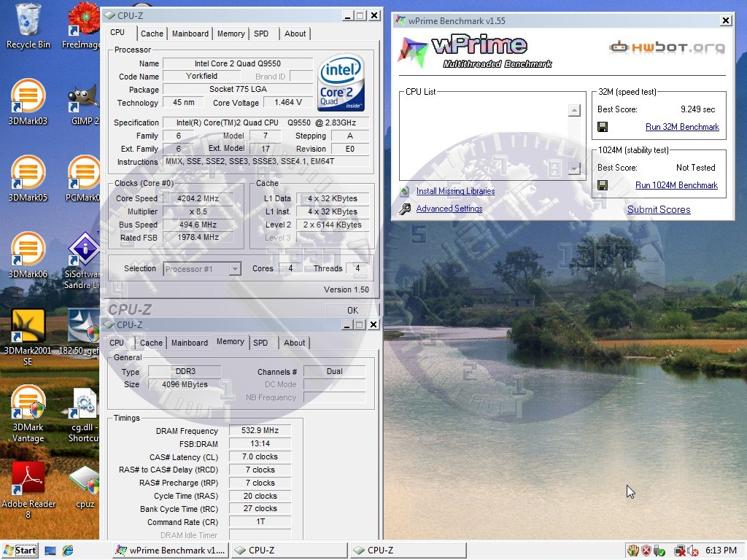Open the SiSoftware Sandra desktop shortcut
Screen dimensions: 747x560
point(82,261)
